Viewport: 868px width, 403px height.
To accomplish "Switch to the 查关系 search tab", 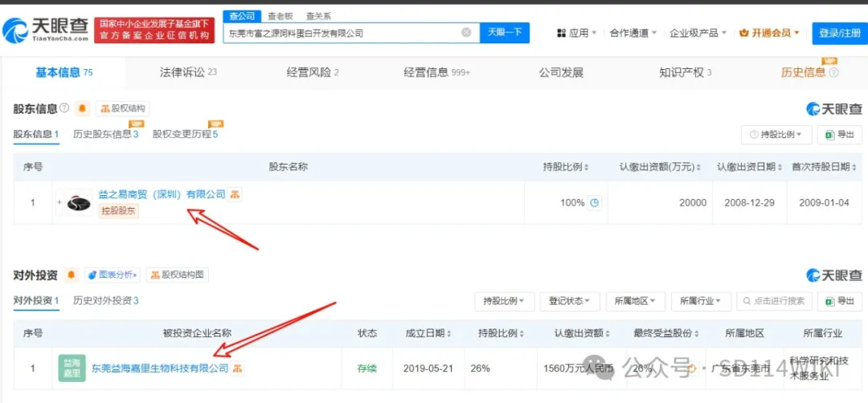I will tap(317, 16).
